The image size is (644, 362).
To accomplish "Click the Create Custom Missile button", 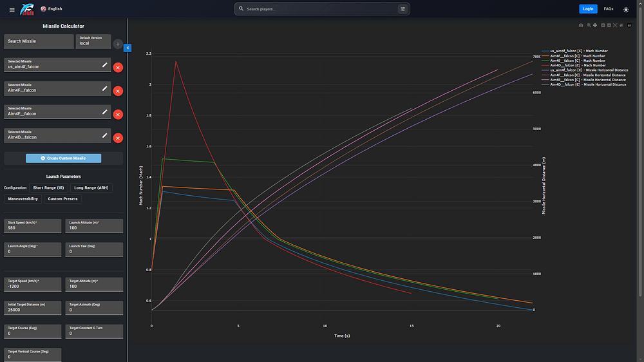I will point(63,158).
